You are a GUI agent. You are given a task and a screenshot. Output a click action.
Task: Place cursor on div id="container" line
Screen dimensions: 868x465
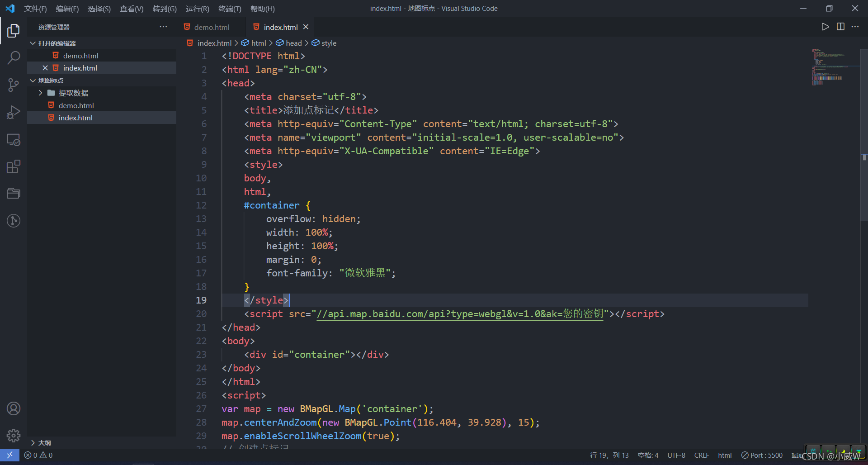coord(316,354)
